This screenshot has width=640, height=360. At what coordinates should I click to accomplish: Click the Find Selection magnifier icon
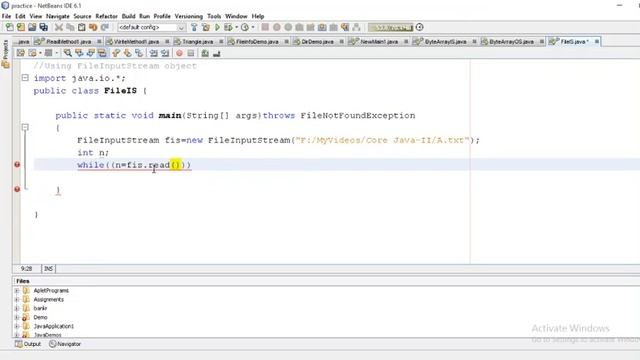pos(67,53)
